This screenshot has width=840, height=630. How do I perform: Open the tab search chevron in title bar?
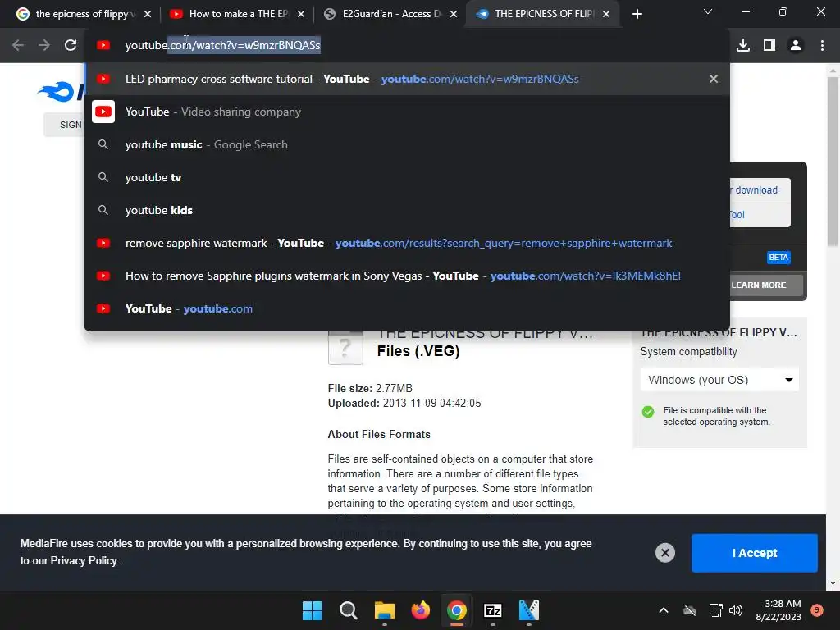[708, 11]
